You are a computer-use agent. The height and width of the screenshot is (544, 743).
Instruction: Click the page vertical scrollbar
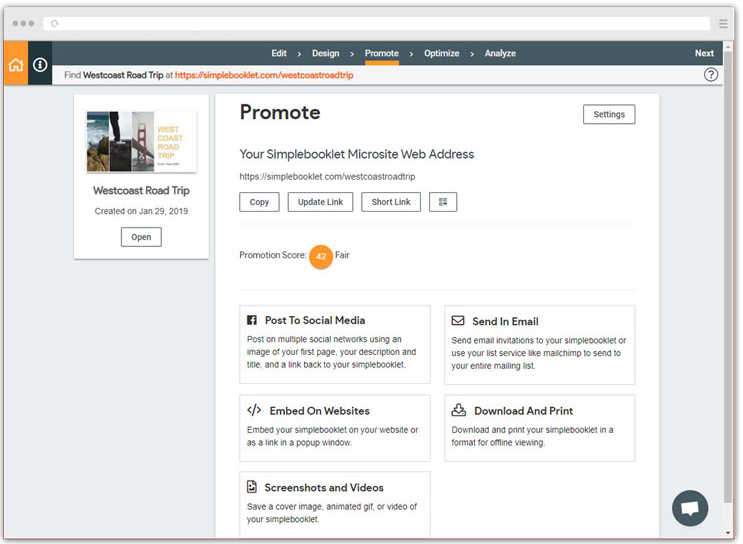coord(728,275)
